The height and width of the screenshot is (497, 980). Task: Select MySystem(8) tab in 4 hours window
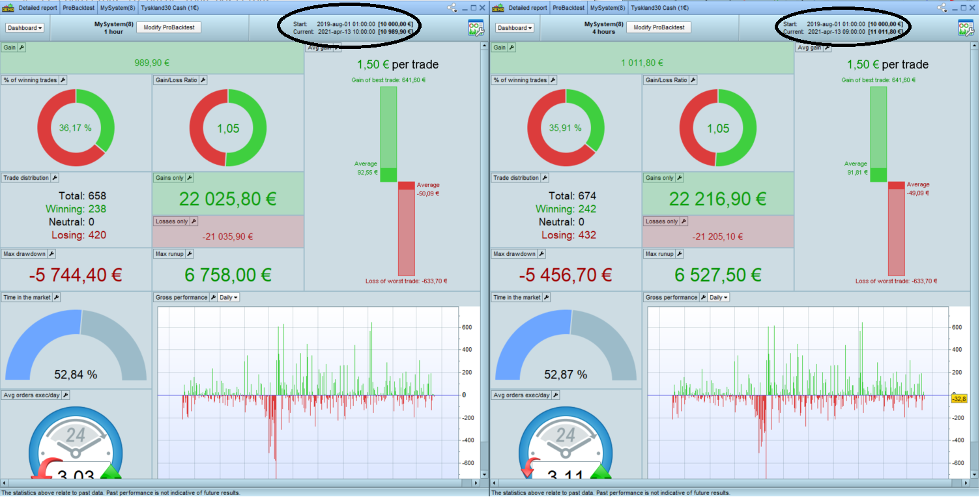pyautogui.click(x=607, y=8)
